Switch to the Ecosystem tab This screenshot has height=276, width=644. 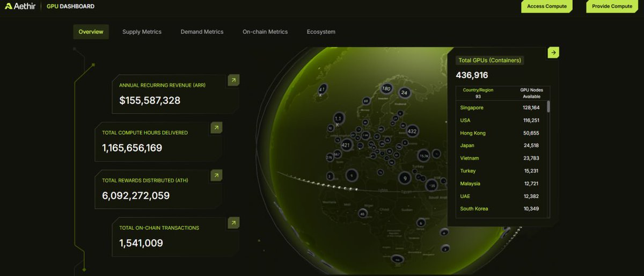coord(321,32)
